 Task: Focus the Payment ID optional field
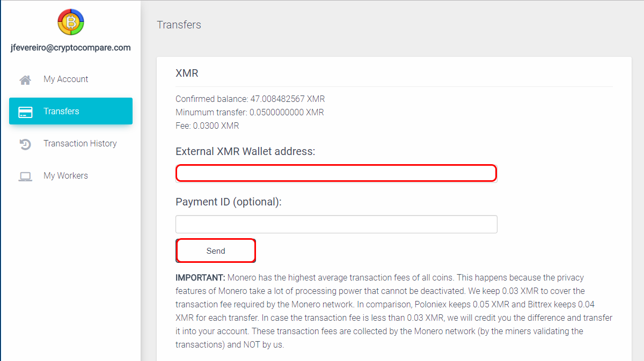[x=336, y=224]
